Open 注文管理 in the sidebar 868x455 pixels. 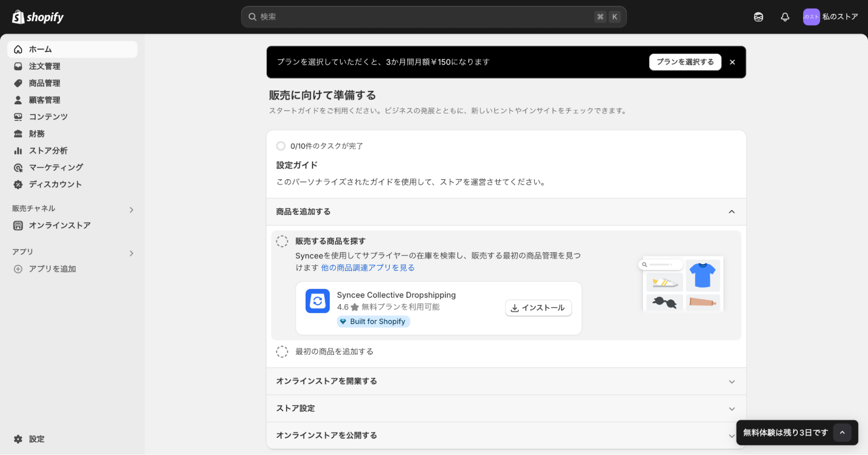(x=44, y=66)
